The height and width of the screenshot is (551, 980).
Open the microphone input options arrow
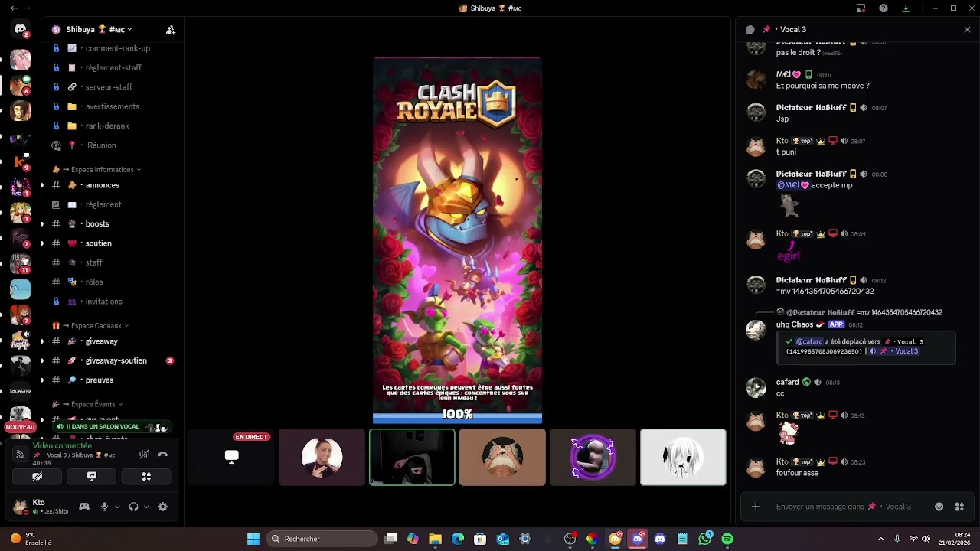point(117,507)
